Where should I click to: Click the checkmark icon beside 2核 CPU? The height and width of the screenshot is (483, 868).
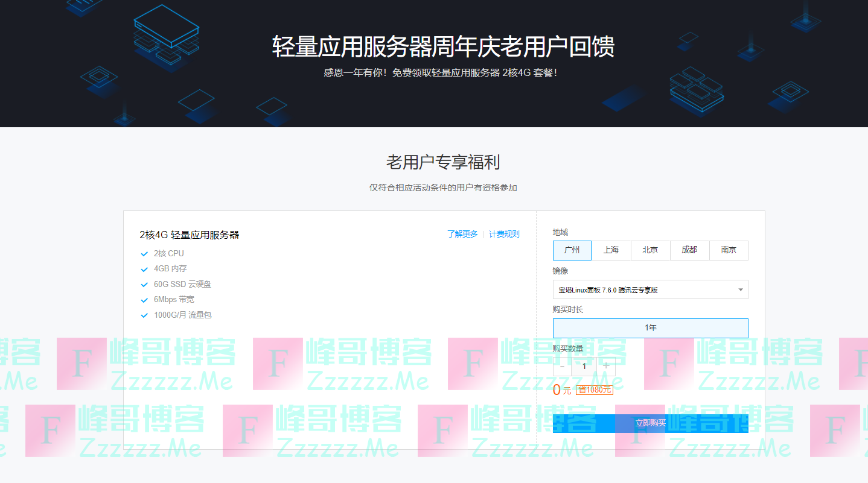pyautogui.click(x=144, y=254)
